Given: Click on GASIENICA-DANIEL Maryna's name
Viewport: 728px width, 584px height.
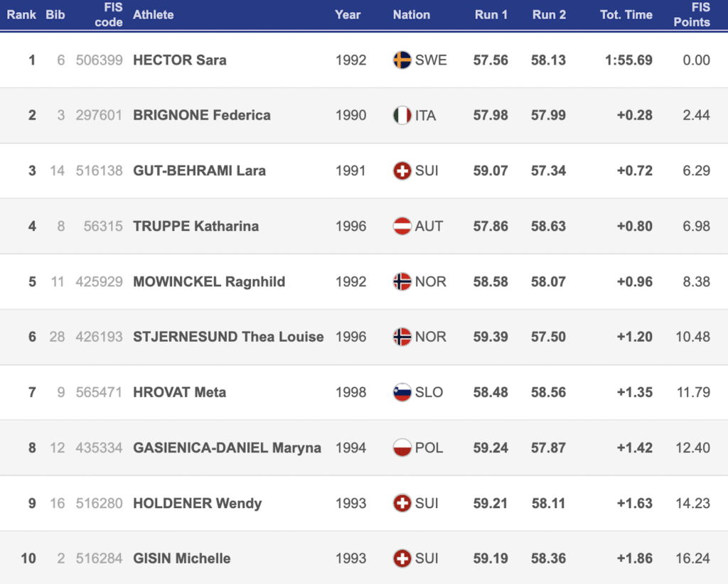Looking at the screenshot, I should 227,448.
